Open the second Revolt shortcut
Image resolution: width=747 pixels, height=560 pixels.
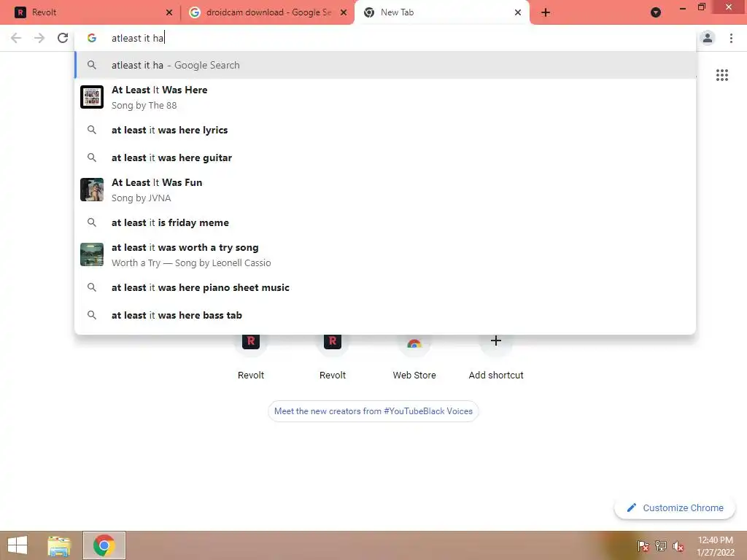pos(333,356)
